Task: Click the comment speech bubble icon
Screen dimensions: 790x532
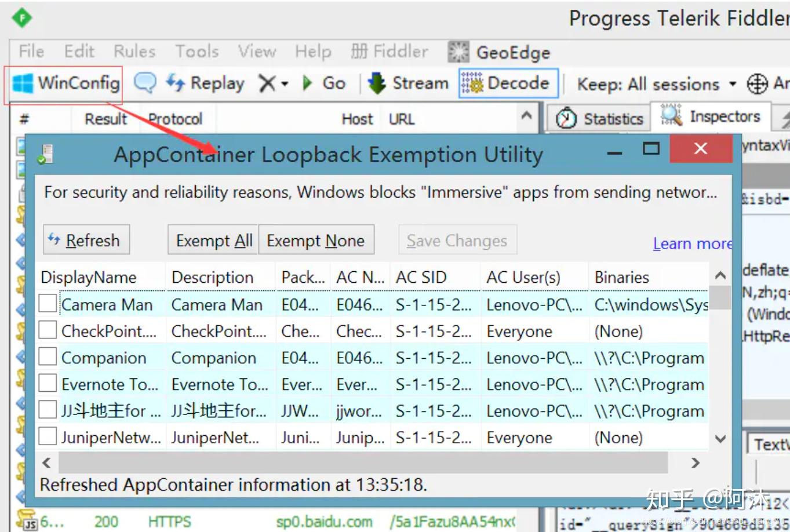Action: [145, 83]
